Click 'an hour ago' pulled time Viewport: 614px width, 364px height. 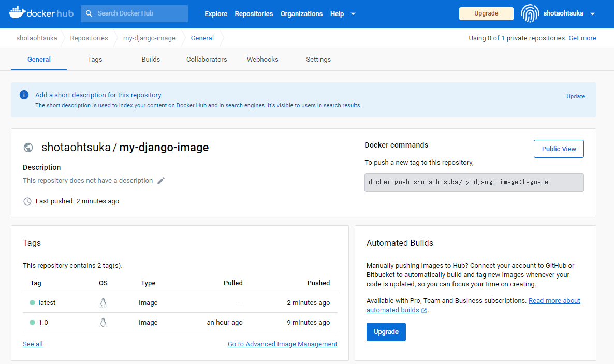click(225, 322)
